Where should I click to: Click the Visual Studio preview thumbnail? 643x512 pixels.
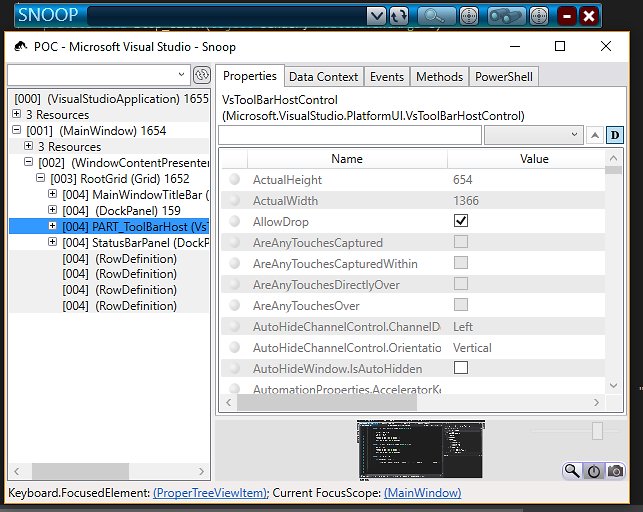tap(421, 450)
